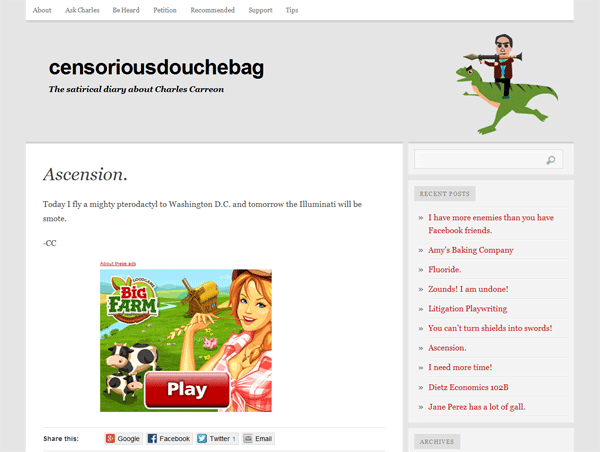Open the Ask Charles page
600x452 pixels.
point(82,10)
